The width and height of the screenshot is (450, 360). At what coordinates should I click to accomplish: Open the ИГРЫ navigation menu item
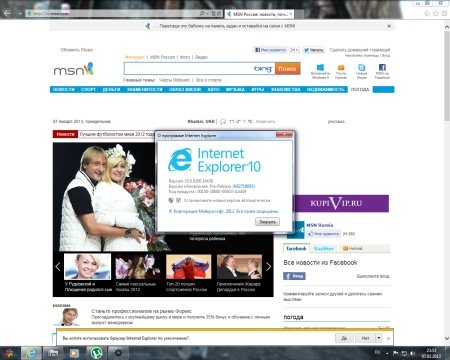[258, 89]
